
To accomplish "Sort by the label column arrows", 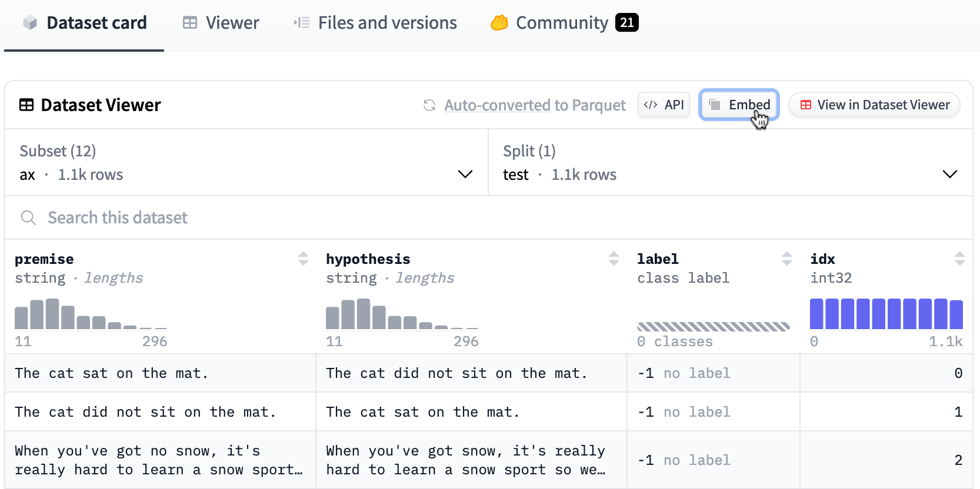I will 786,259.
